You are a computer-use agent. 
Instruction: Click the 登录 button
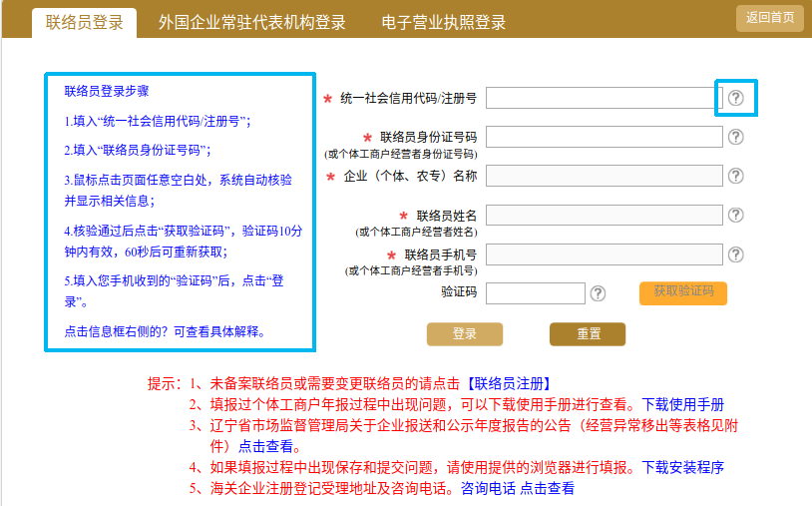(465, 334)
